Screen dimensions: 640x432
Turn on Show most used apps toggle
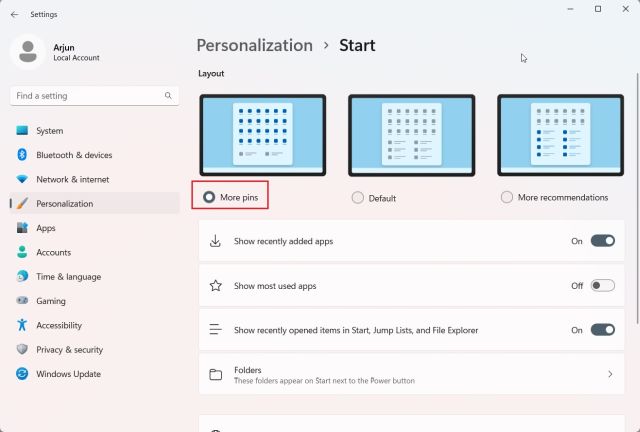click(602, 285)
